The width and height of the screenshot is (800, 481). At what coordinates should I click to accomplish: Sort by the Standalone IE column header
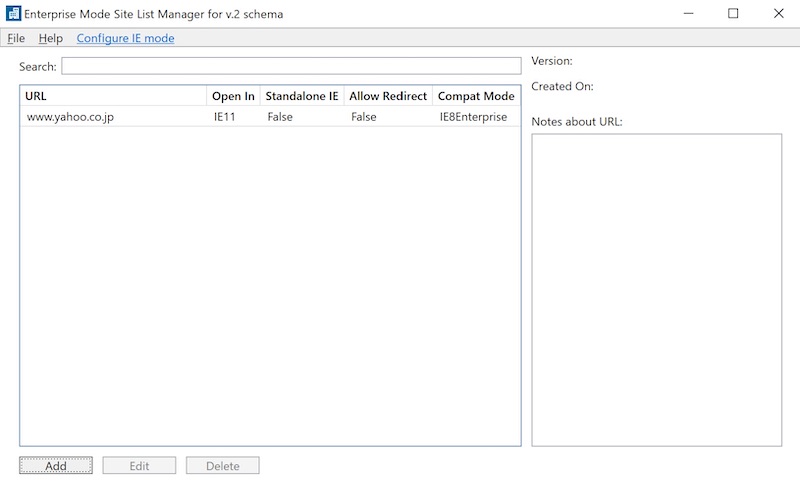(x=302, y=96)
